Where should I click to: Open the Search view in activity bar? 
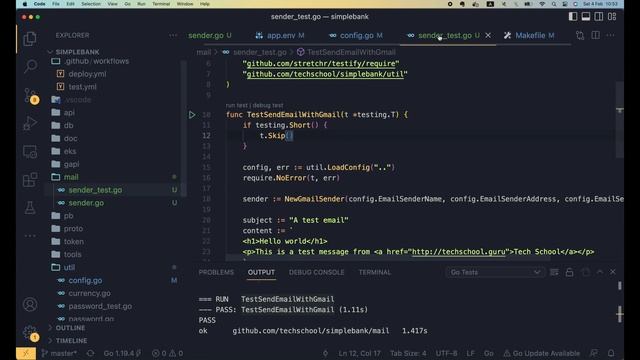click(x=30, y=66)
